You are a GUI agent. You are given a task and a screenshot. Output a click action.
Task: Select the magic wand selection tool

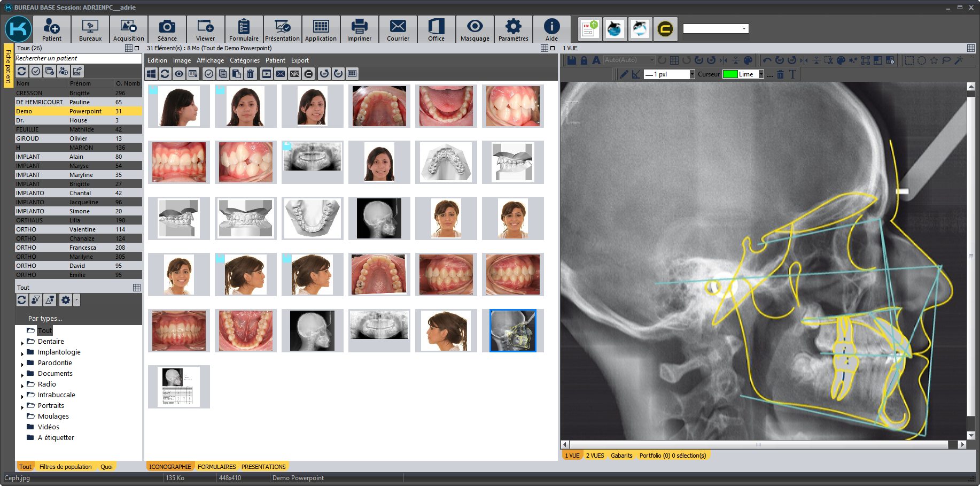click(x=959, y=60)
